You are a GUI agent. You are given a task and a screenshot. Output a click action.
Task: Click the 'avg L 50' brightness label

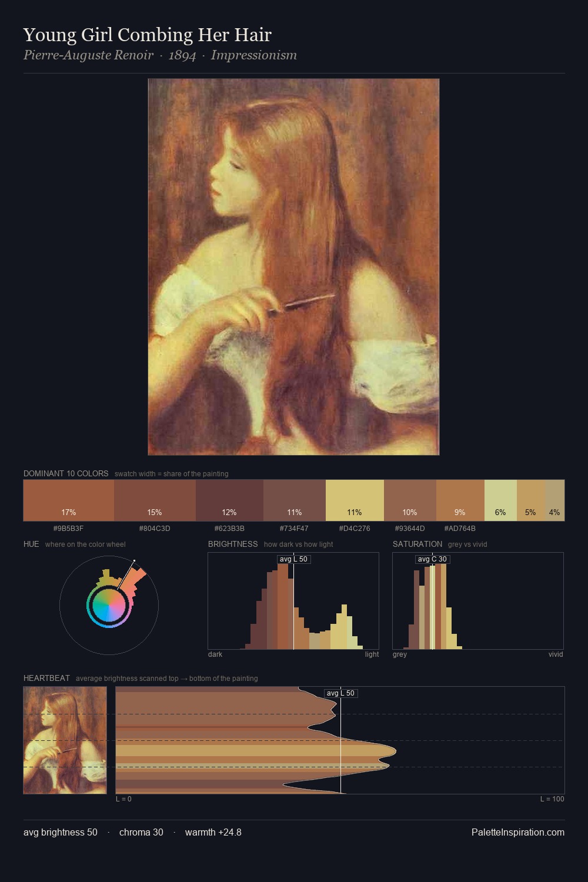293,559
